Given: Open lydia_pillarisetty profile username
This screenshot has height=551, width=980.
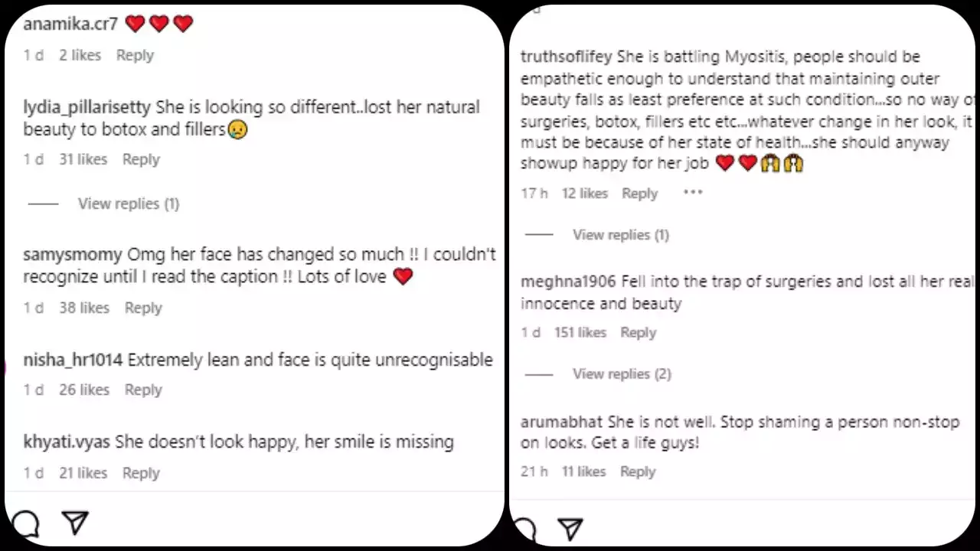Looking at the screenshot, I should click(87, 107).
